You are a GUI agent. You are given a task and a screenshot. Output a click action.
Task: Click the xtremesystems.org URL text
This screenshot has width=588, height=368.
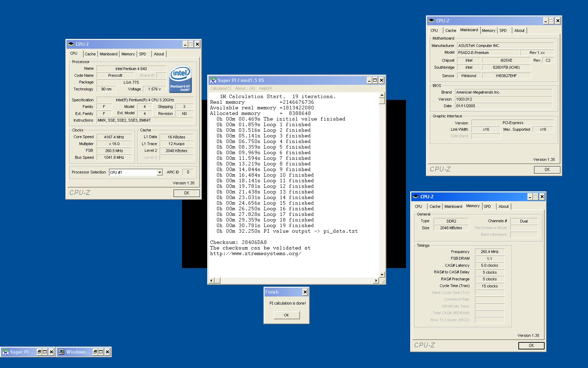click(255, 253)
